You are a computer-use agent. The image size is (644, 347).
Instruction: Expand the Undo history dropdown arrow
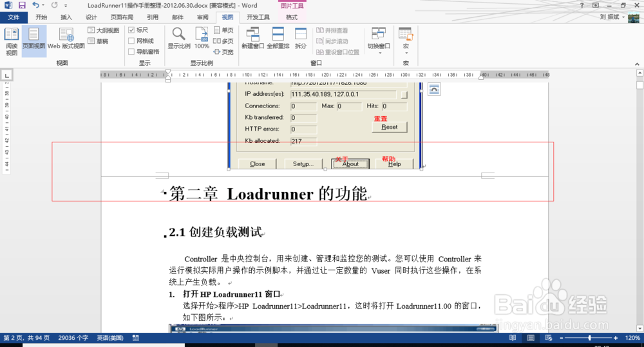click(43, 6)
